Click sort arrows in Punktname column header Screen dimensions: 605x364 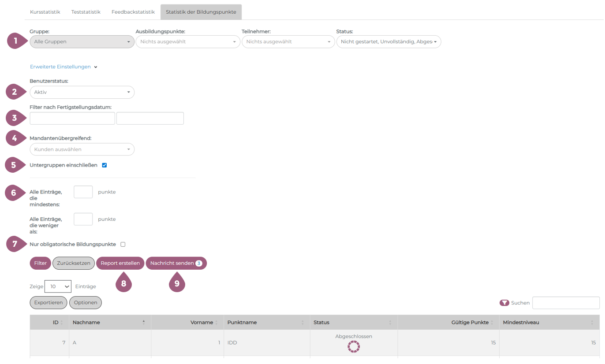pos(302,323)
